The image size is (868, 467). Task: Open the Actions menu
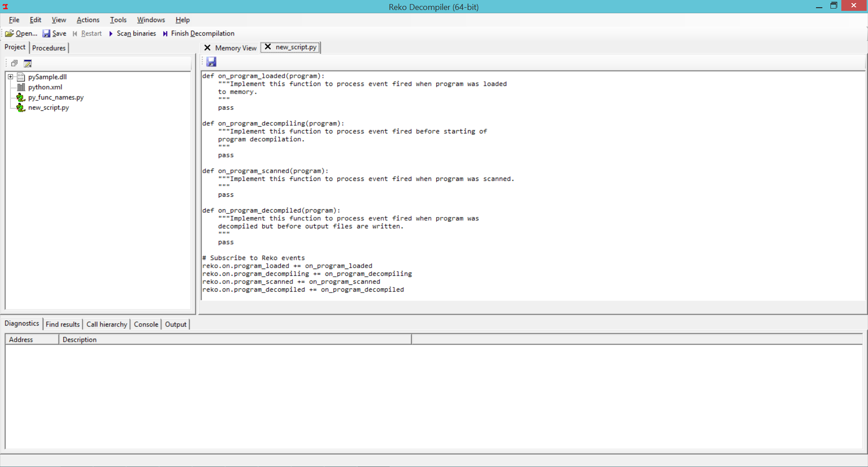tap(88, 20)
